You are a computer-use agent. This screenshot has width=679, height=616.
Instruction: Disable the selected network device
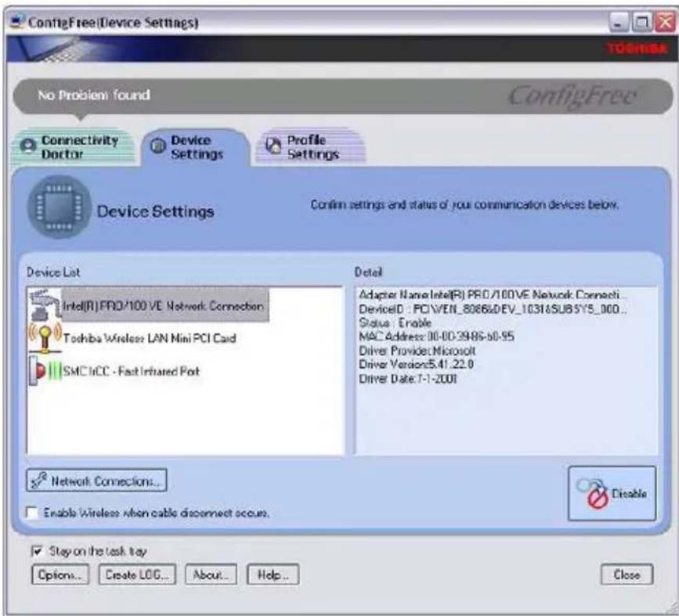612,493
